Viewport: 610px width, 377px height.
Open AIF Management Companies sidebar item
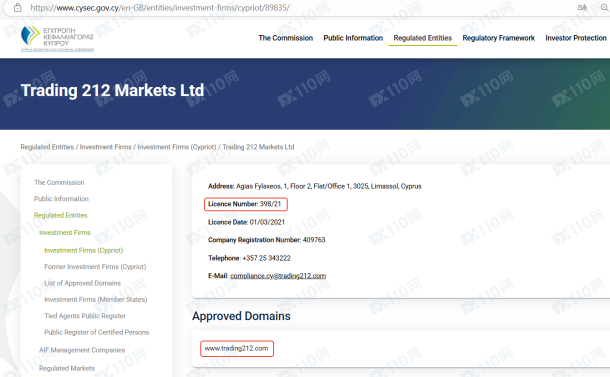82,350
